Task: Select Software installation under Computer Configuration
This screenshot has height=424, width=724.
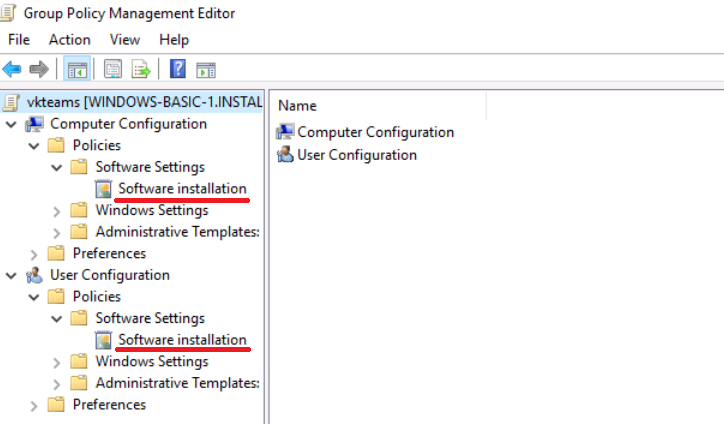Action: (181, 189)
